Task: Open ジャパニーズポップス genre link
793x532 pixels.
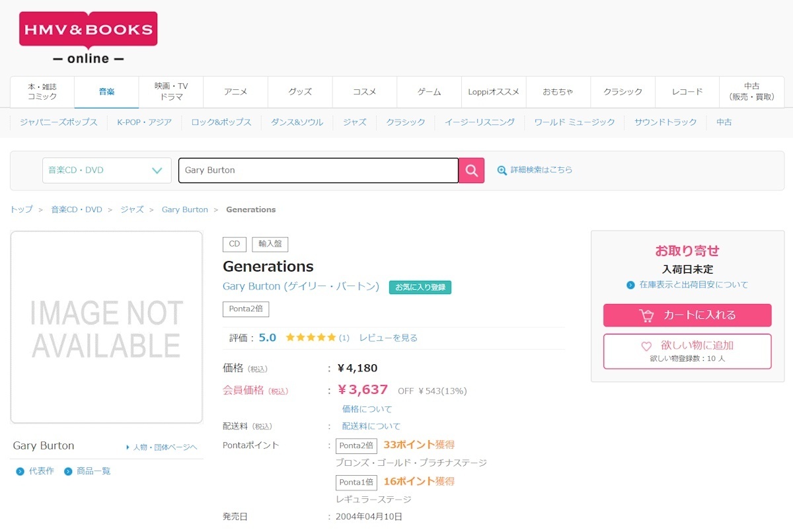Action: pos(59,122)
